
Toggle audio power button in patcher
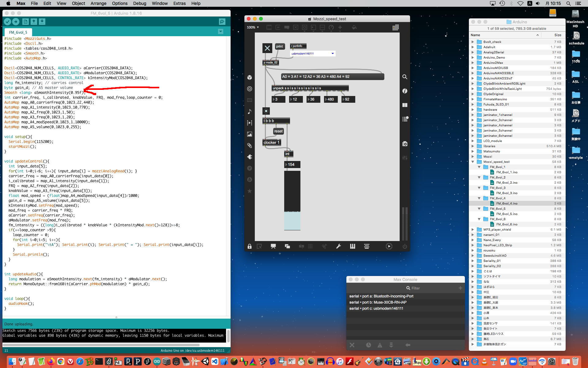pyautogui.click(x=405, y=246)
